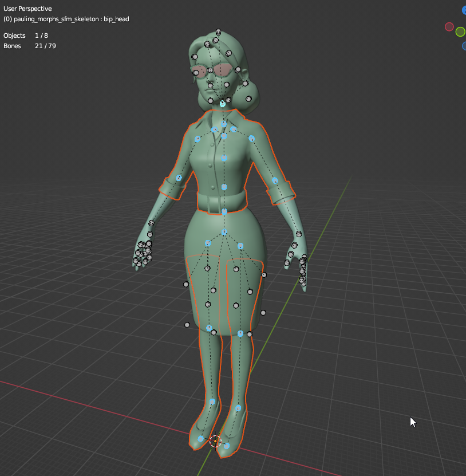Select the shoulder joint on the view's right side
Image resolution: width=466 pixels, height=476 pixels.
coord(251,139)
